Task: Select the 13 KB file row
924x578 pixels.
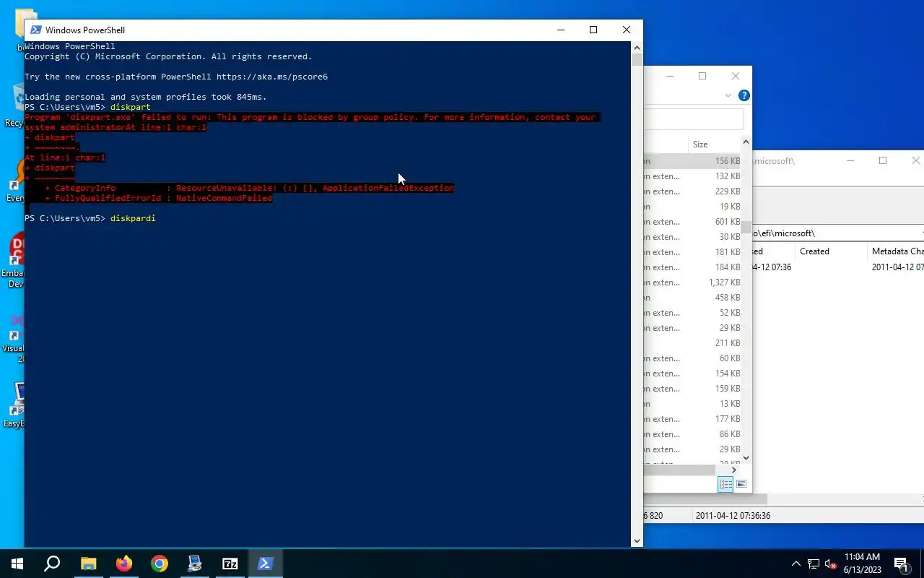Action: (x=692, y=404)
